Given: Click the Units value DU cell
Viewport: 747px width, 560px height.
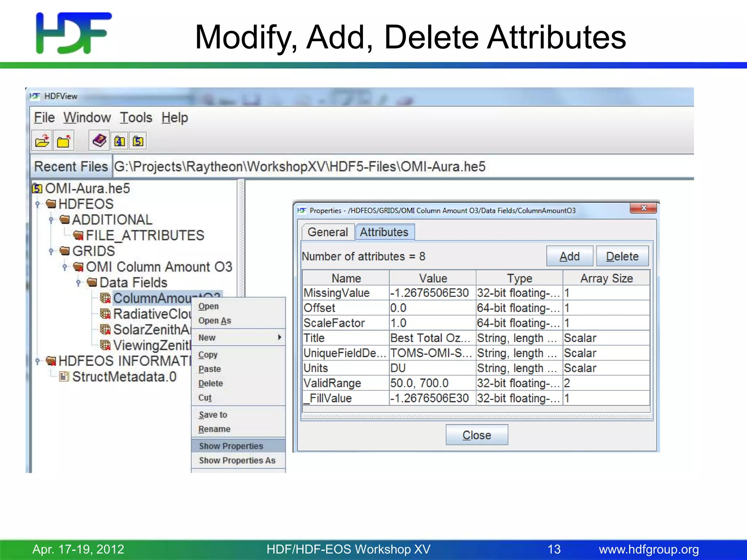Looking at the screenshot, I should coord(433,368).
